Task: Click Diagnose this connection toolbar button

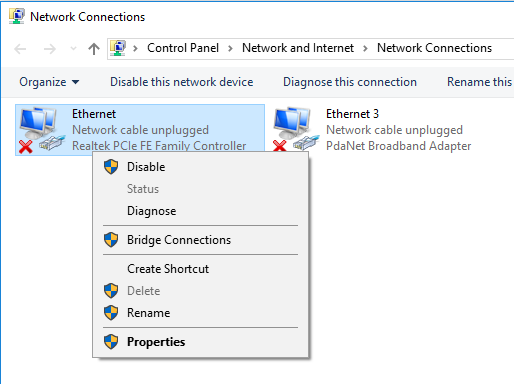Action: 350,82
